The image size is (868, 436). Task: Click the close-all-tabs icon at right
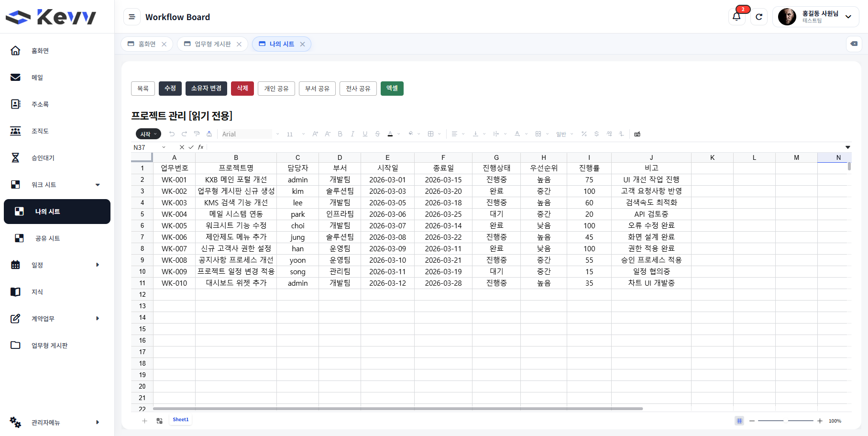[x=854, y=44]
